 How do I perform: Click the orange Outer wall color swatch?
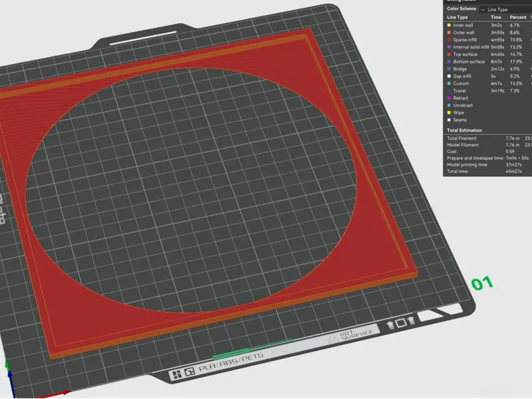[449, 33]
